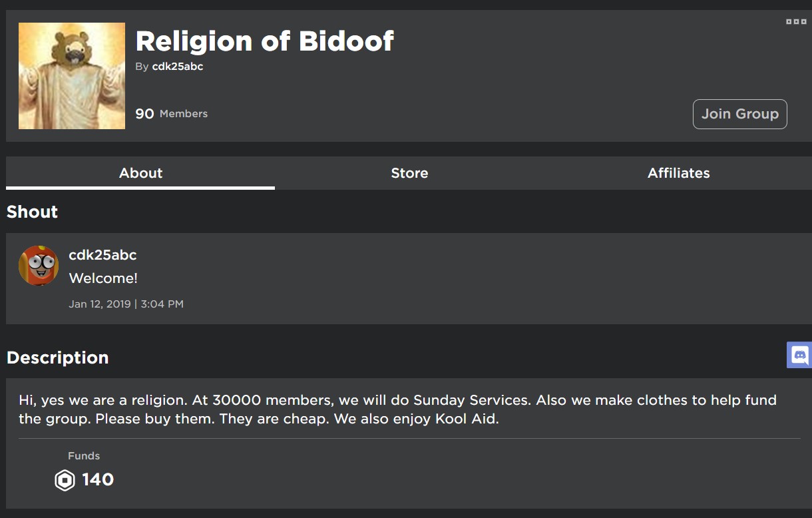Image resolution: width=812 pixels, height=518 pixels.
Task: Click cdk25abc's avatar in the Shout
Action: (39, 265)
